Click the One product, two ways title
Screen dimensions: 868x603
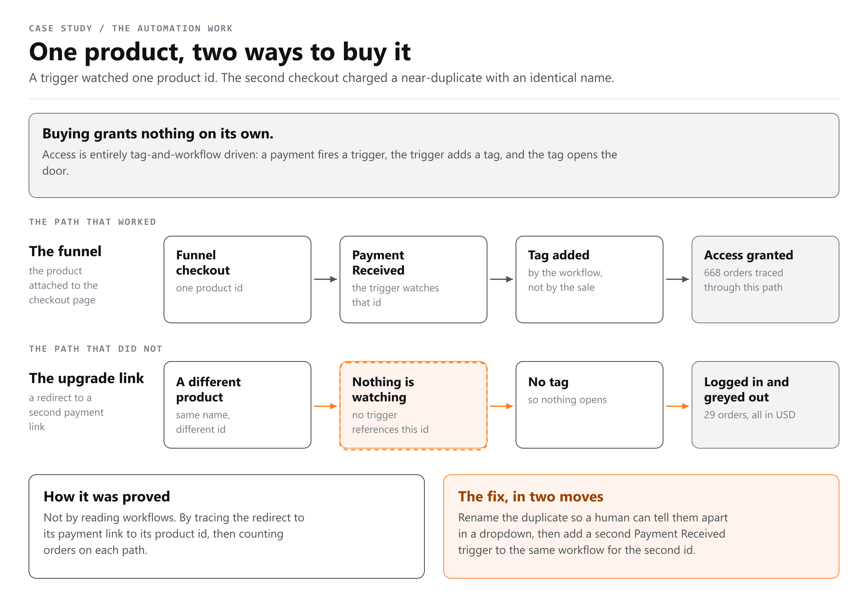220,52
